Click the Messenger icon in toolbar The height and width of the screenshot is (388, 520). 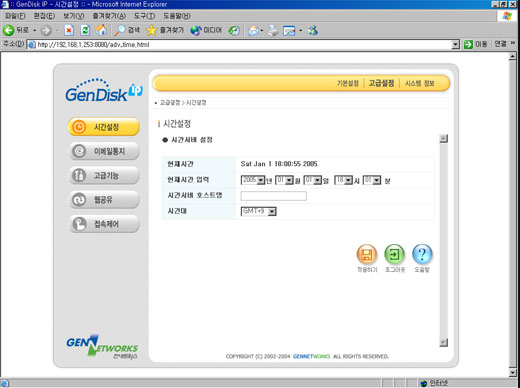click(313, 30)
